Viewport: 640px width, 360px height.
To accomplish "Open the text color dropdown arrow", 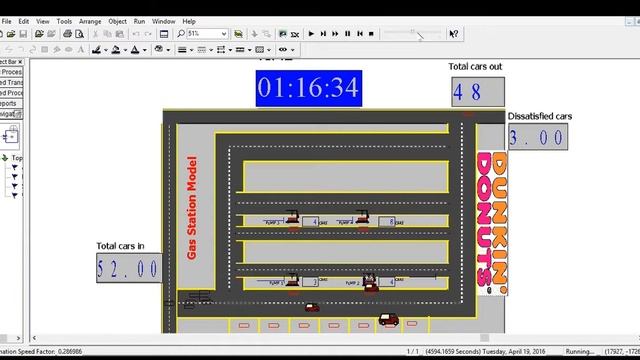I will tap(144, 50).
